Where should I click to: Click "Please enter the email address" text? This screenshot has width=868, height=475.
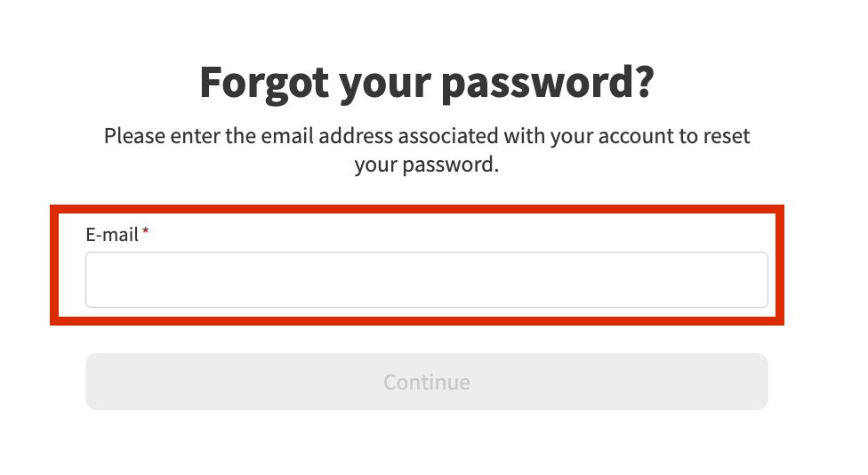[x=249, y=136]
